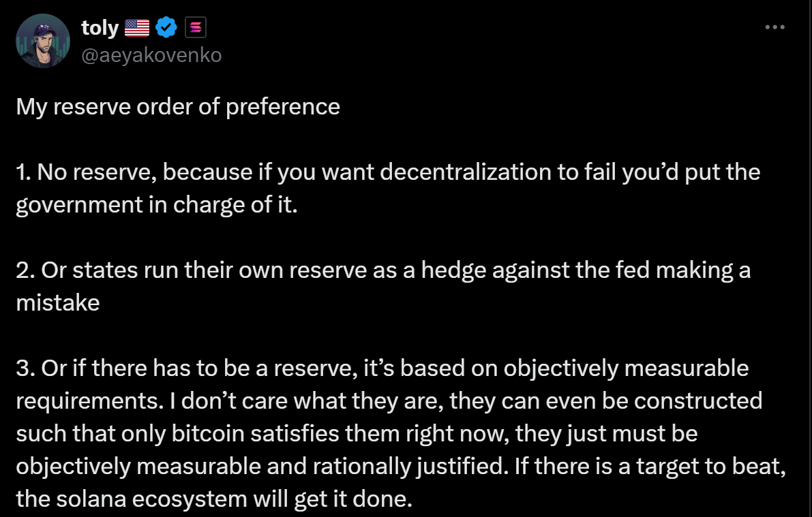Click "government in charge of it." text

[157, 205]
